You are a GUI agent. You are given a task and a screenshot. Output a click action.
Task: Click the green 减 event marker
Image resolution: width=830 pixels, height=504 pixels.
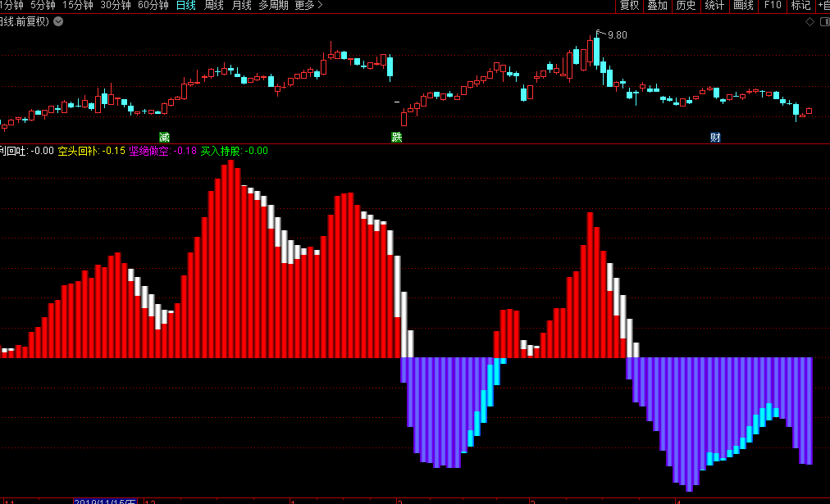164,137
